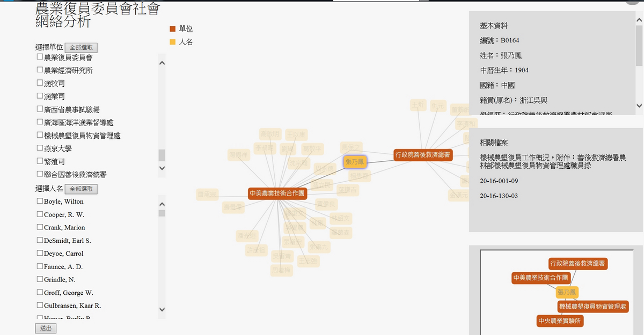Screen dimensions: 644x335
Task: Click 中美農業技術合作團 node in mini network panel
Action: pyautogui.click(x=540, y=278)
